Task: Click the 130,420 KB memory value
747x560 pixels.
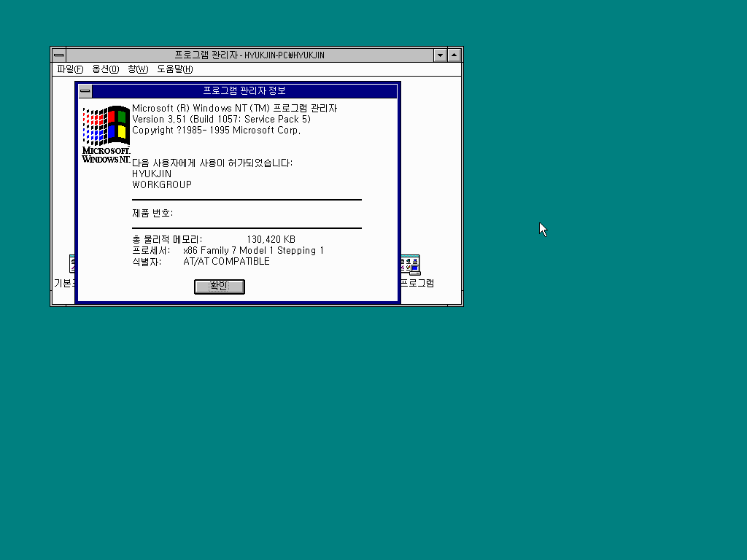Action: click(271, 239)
